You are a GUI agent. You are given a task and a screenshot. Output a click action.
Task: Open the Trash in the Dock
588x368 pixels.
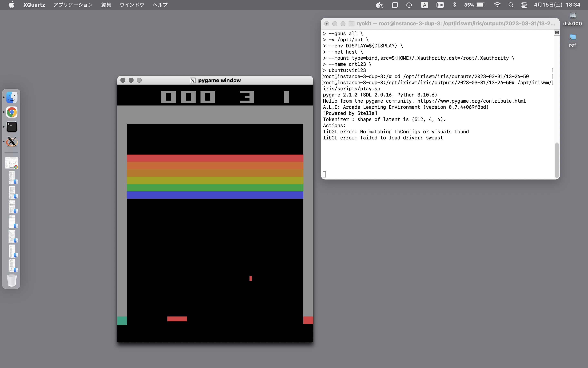point(12,280)
